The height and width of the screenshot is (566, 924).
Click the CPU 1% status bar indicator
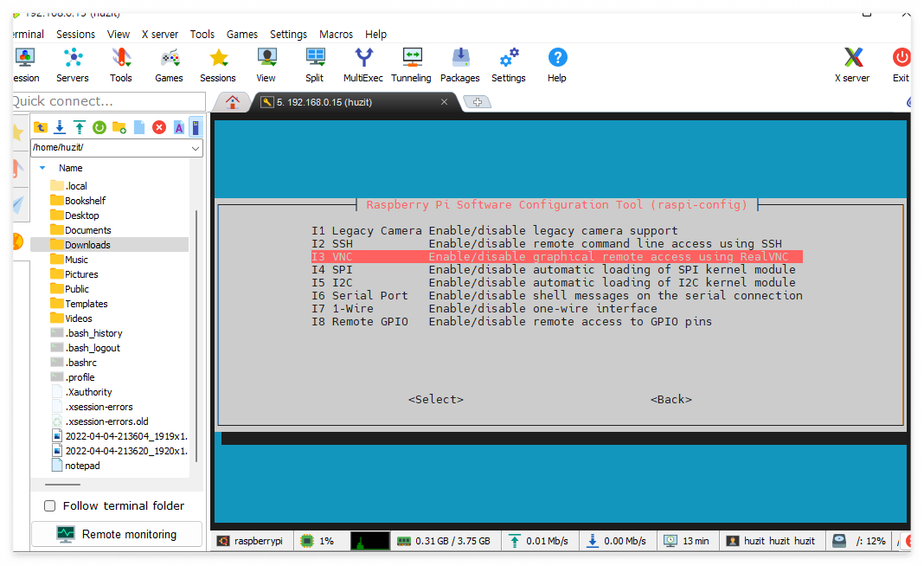(x=317, y=541)
